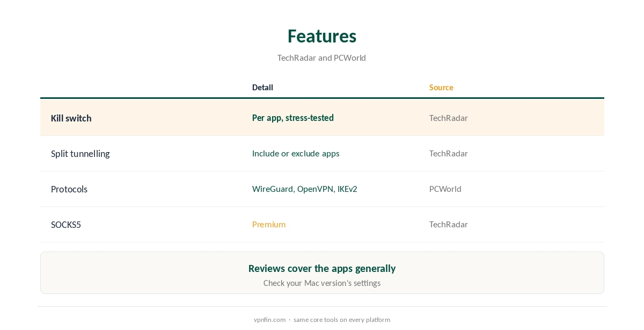Click TechRadar source in Kill switch row

click(449, 118)
